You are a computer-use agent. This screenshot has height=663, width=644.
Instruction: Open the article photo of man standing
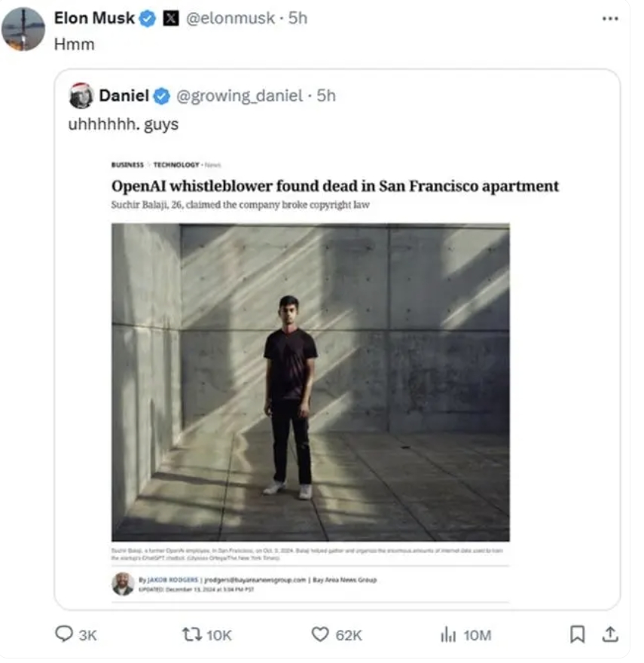(310, 382)
